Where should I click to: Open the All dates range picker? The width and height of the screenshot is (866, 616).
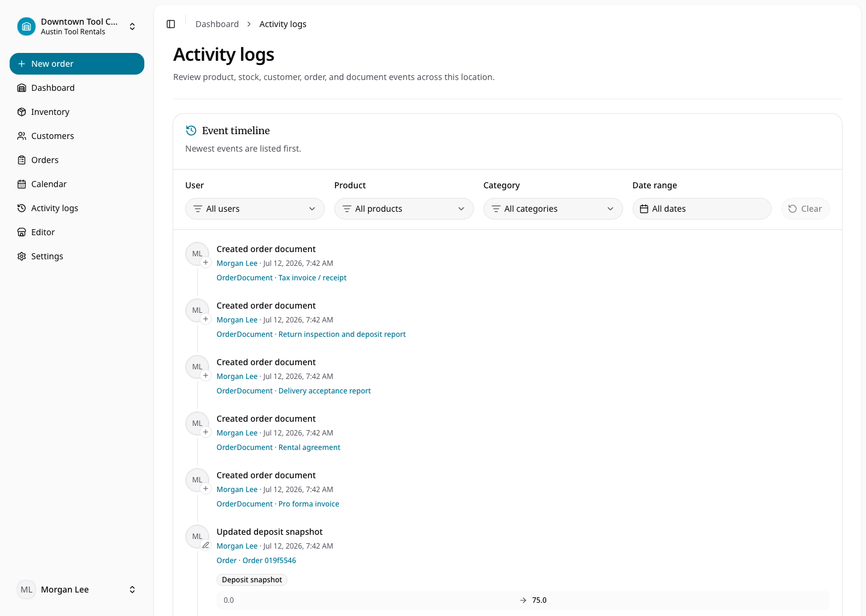click(702, 209)
